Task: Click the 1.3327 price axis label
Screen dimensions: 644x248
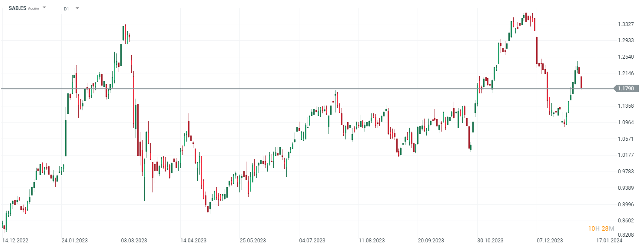Action: [x=626, y=24]
